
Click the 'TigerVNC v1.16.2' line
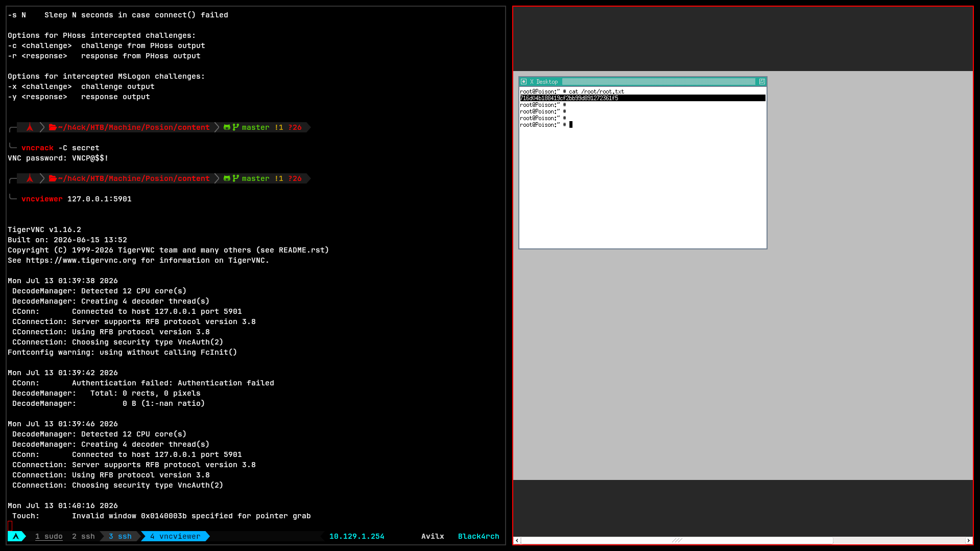(x=44, y=229)
